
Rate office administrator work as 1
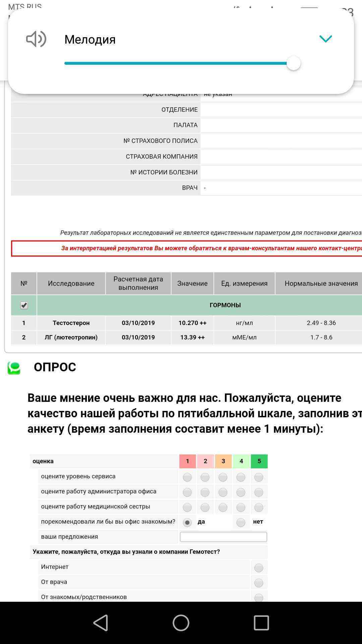coord(187,492)
